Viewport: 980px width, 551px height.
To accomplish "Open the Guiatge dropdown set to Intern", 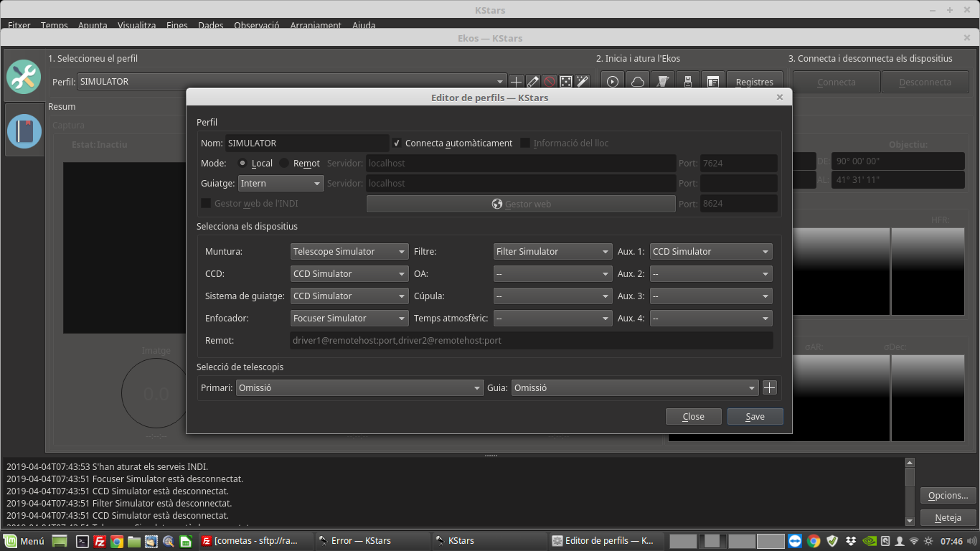I will [x=281, y=183].
